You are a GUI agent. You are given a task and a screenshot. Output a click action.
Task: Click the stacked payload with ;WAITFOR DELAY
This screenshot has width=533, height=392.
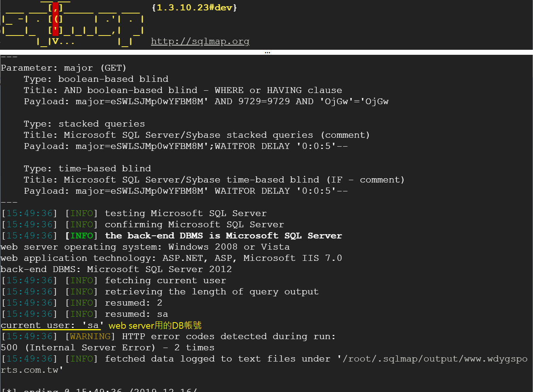point(186,146)
